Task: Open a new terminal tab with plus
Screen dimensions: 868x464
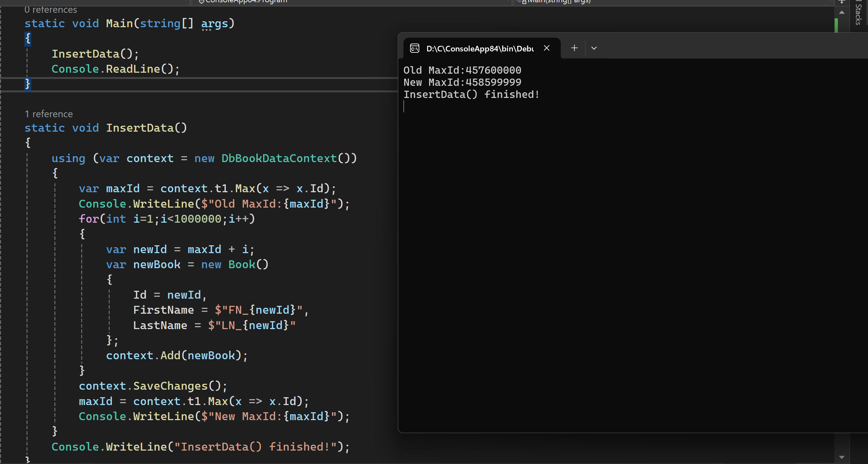Action: [574, 48]
